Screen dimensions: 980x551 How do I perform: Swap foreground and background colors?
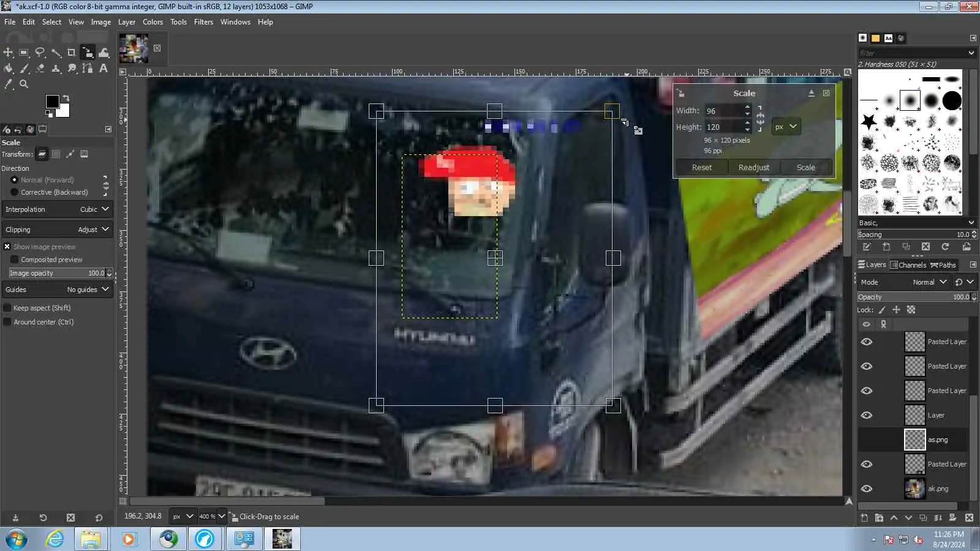pos(66,98)
